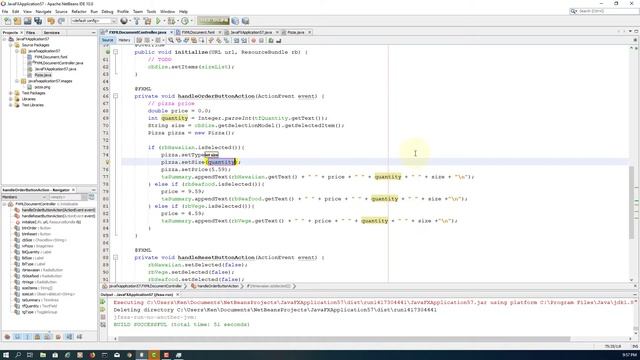Collapse the JavaFXApplication57 project node
The width and height of the screenshot is (640, 360).
tap(4, 39)
